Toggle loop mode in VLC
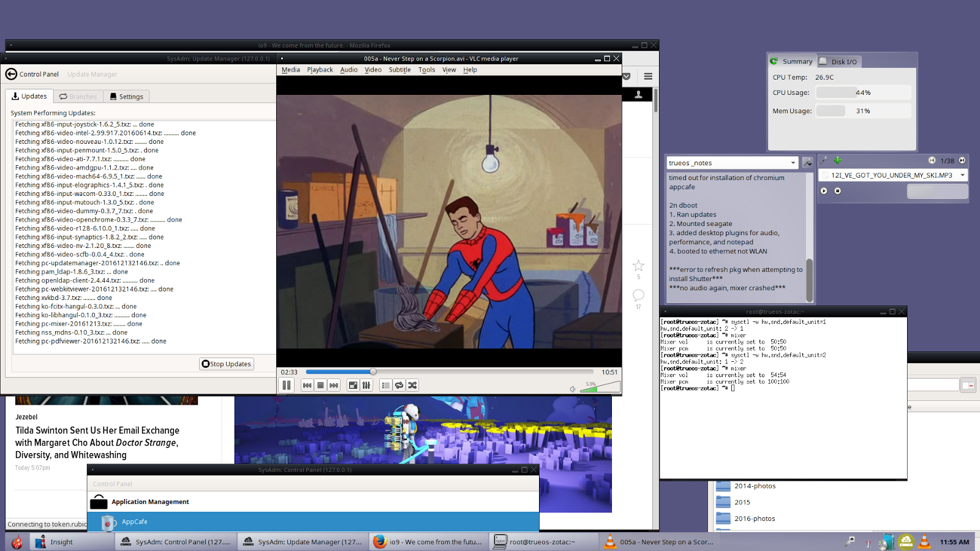Screen dimensions: 980x551 (399, 385)
